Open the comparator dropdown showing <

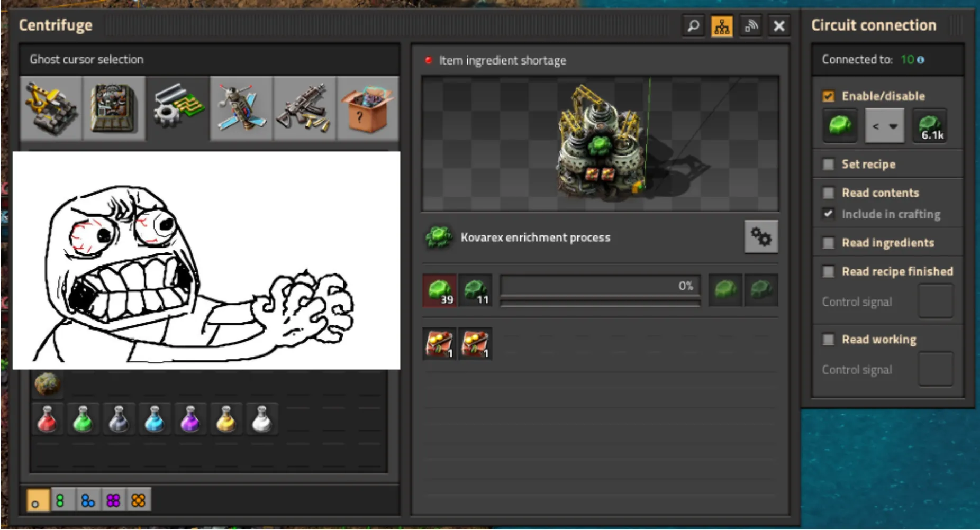coord(884,126)
